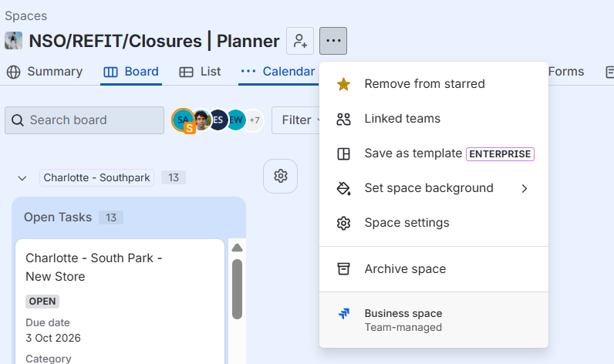Select the EW user avatar filter
This screenshot has height=364, width=614.
tap(236, 120)
